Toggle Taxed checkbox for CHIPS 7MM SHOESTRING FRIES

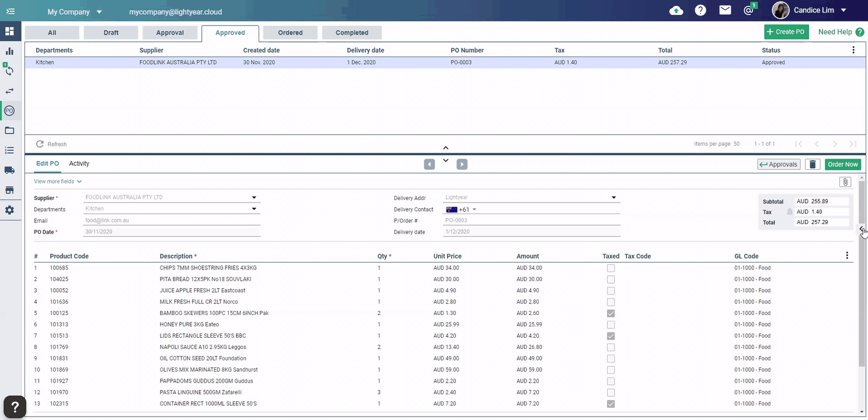click(x=611, y=268)
